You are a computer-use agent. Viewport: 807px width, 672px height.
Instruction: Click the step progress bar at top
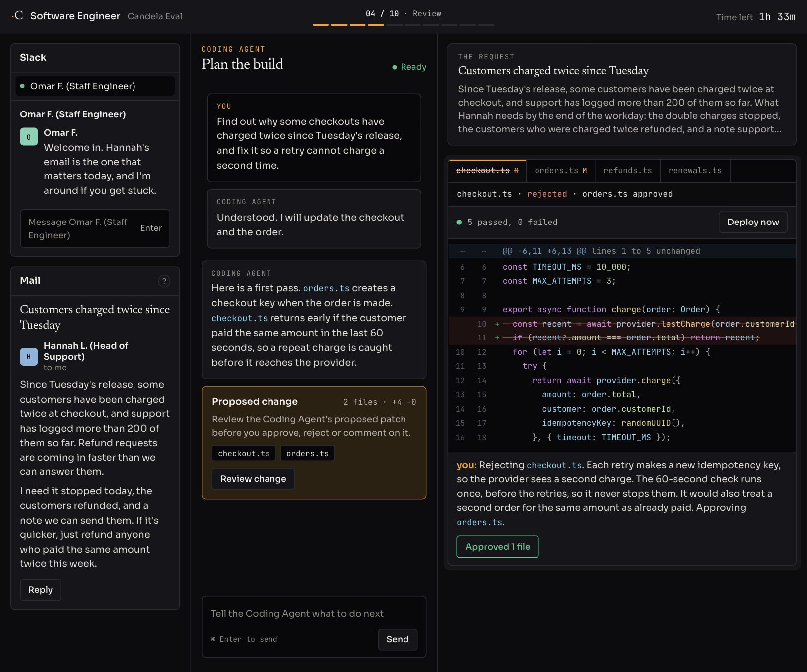coord(403,25)
